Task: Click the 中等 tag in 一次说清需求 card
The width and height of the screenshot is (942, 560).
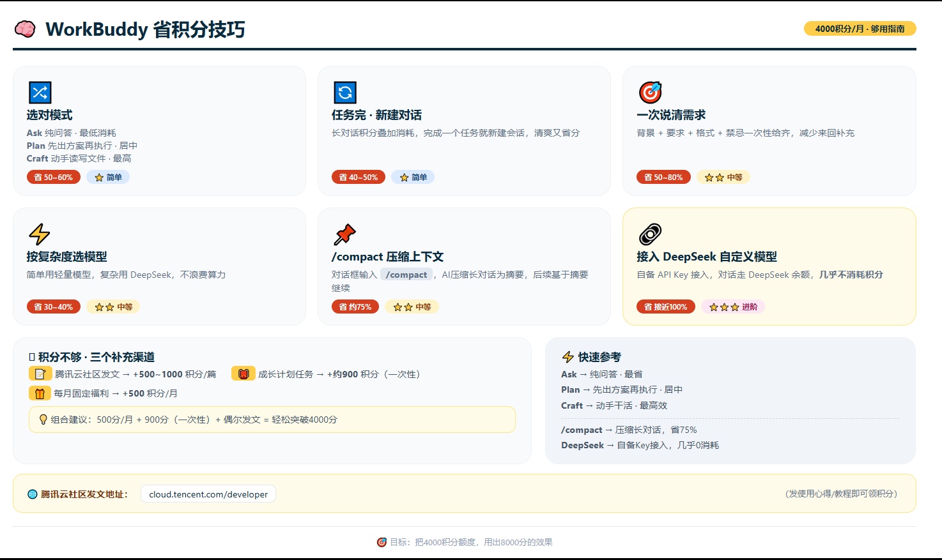Action: pos(723,178)
